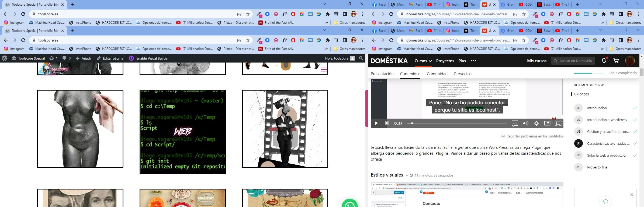Screen dimensions: 644x207
Task: Go to Mis cursos
Action: pos(537,61)
